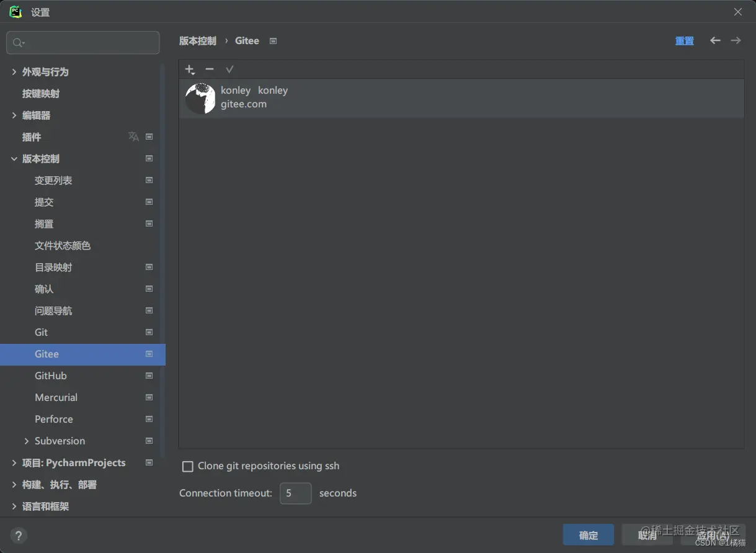
Task: Open 目录映射 settings page
Action: 53,268
